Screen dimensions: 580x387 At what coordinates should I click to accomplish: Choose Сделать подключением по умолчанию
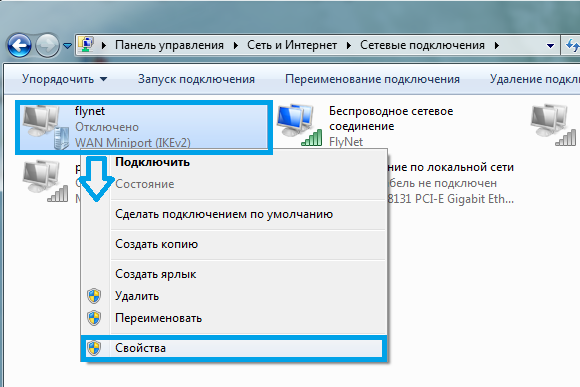click(234, 214)
